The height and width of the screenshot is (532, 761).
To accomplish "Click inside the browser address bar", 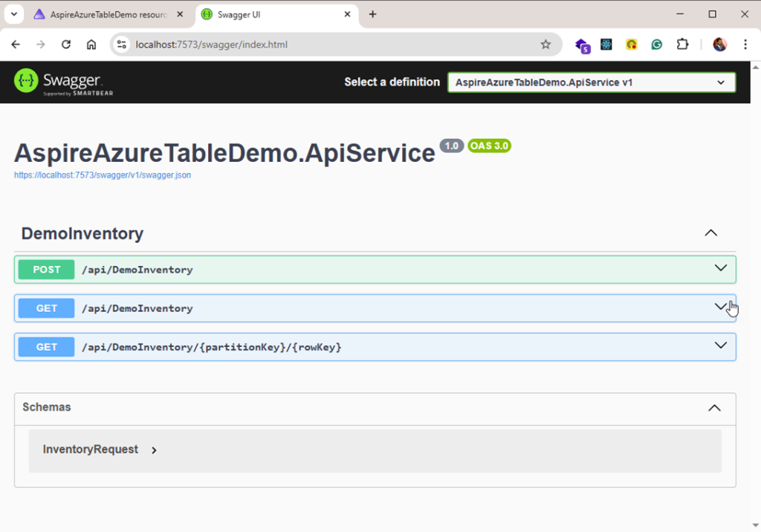I will (297, 45).
